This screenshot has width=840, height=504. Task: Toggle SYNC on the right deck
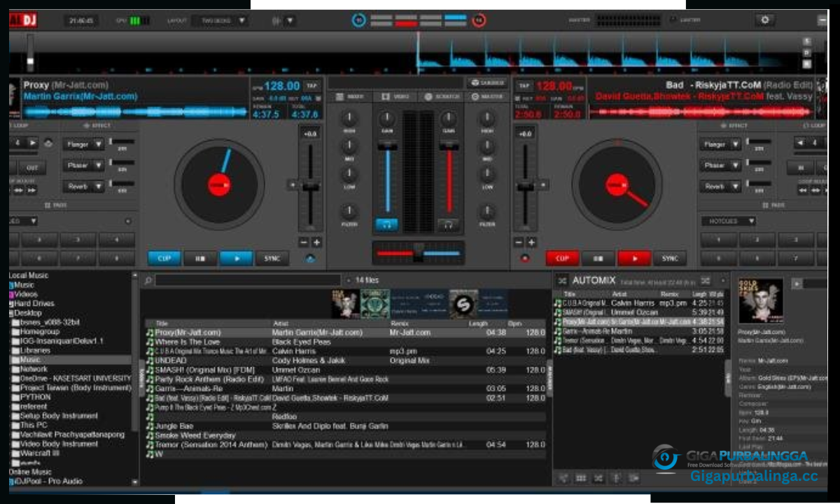point(670,258)
